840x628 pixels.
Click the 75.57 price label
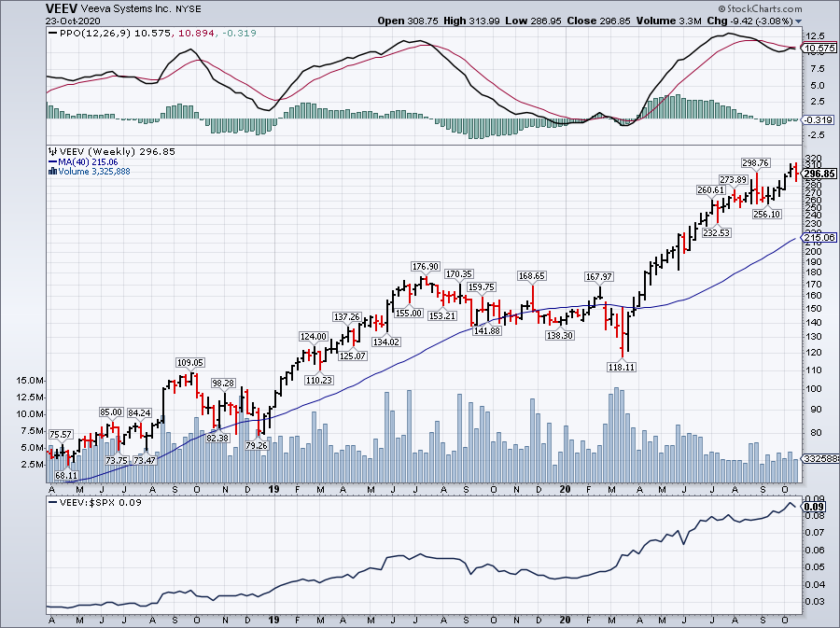point(61,435)
